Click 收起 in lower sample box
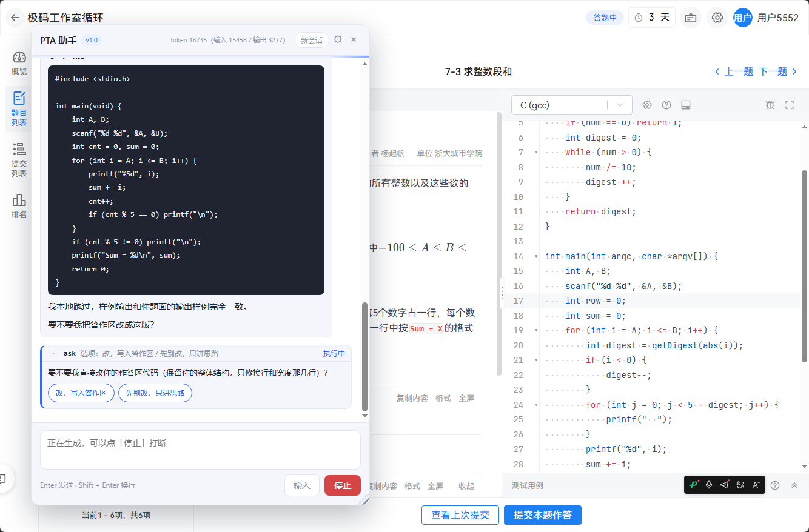This screenshot has width=809, height=532. (x=466, y=486)
